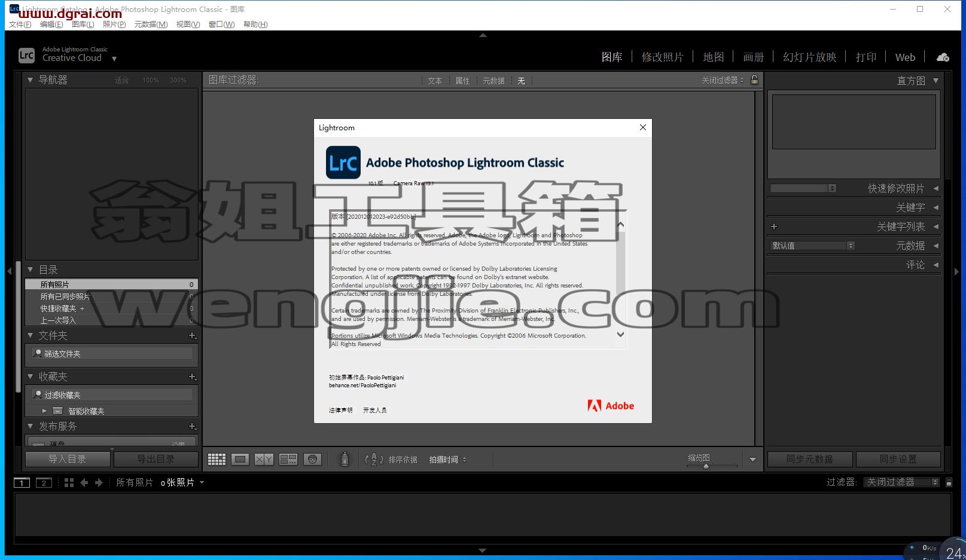Image resolution: width=966 pixels, height=560 pixels.
Task: Open the toolbar content dropdown triangle
Action: 752,460
